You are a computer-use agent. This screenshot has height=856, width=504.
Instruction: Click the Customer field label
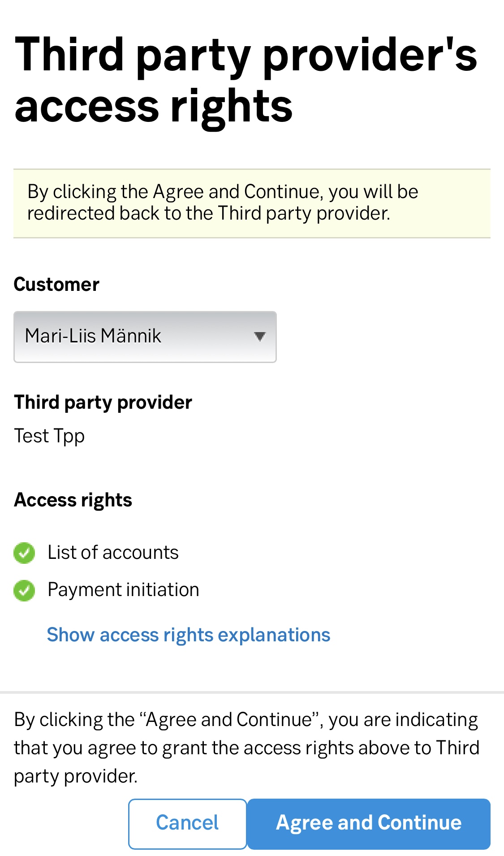point(56,285)
